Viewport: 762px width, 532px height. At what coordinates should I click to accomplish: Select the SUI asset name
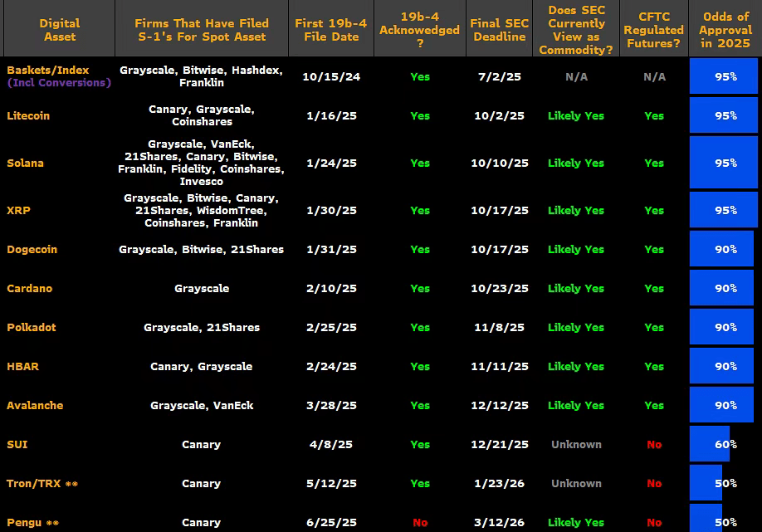point(17,445)
